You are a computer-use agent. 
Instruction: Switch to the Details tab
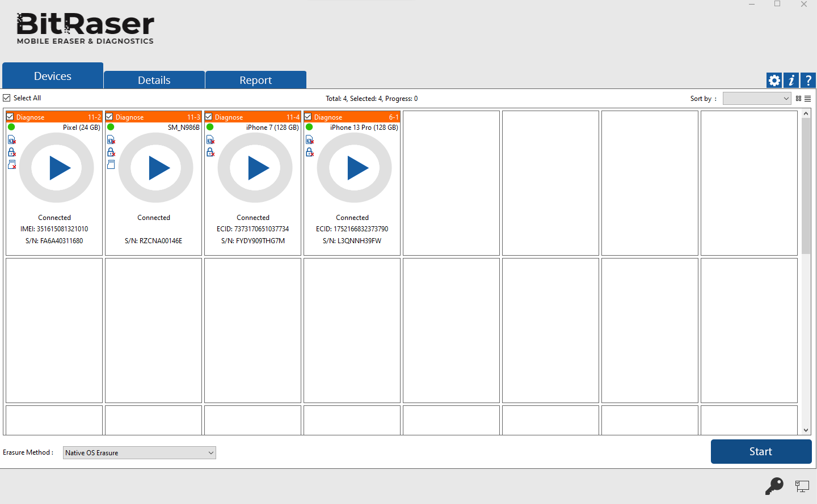point(154,80)
